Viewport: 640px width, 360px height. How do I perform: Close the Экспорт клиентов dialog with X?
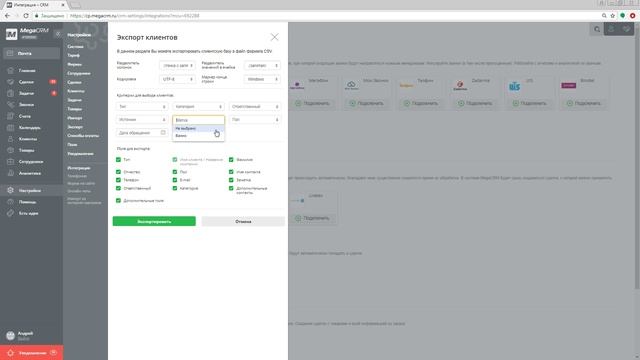[274, 37]
